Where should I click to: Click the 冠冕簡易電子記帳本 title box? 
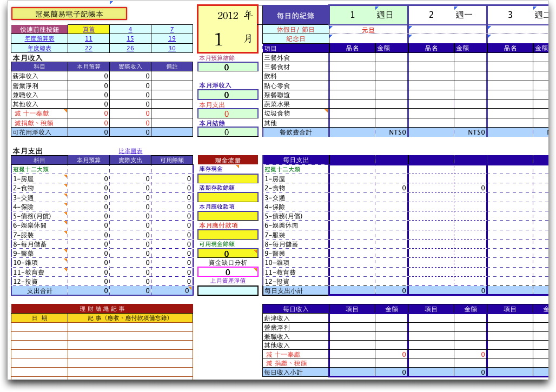click(69, 14)
